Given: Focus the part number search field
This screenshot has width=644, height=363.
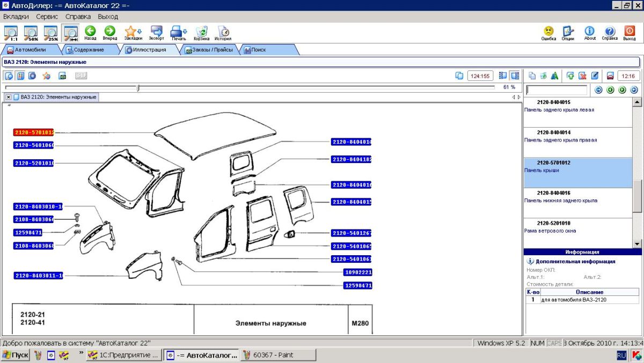Looking at the screenshot, I should (557, 90).
